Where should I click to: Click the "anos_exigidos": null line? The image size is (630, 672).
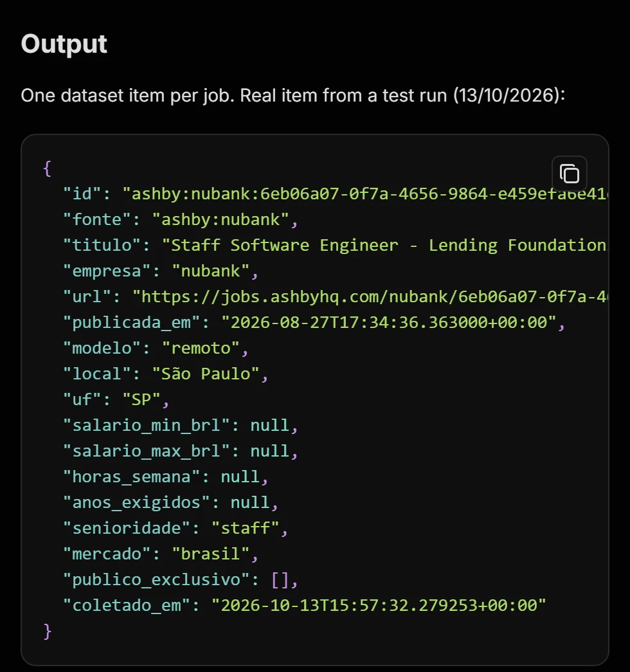coord(170,502)
